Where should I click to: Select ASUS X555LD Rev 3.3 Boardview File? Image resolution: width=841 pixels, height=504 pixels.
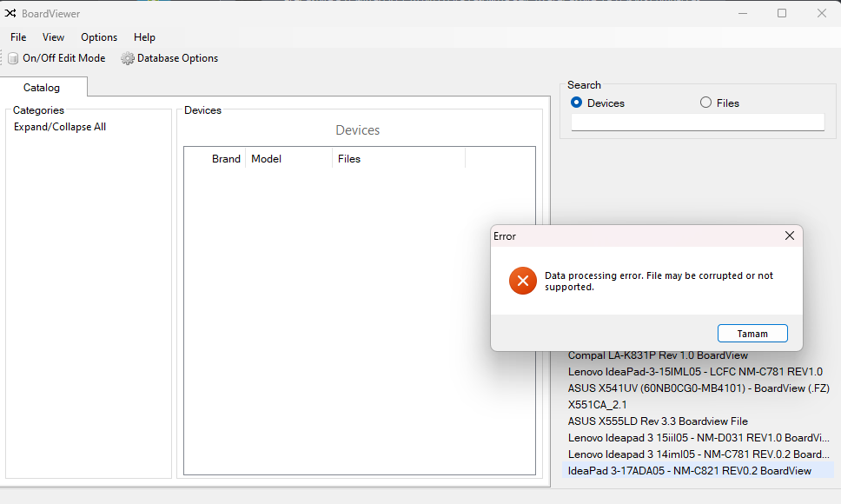tap(658, 421)
